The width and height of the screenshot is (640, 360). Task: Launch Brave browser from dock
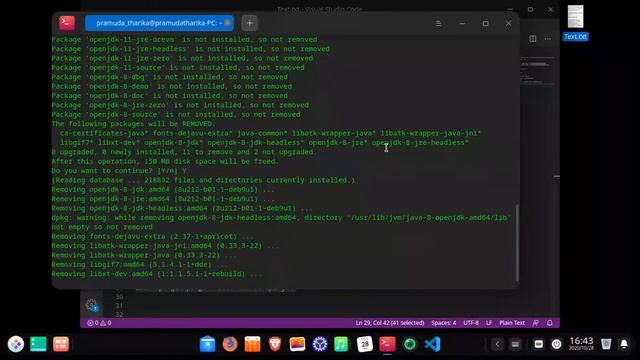[x=275, y=344]
